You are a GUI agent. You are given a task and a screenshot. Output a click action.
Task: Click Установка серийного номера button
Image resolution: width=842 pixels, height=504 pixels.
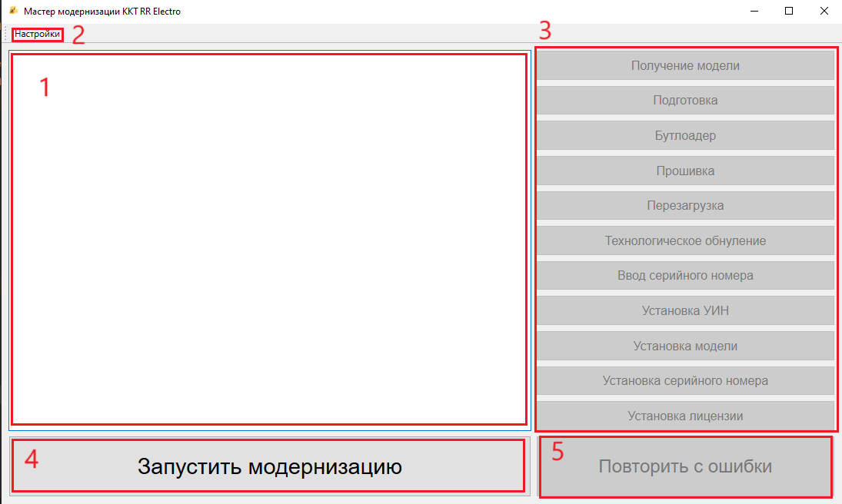pyautogui.click(x=684, y=380)
